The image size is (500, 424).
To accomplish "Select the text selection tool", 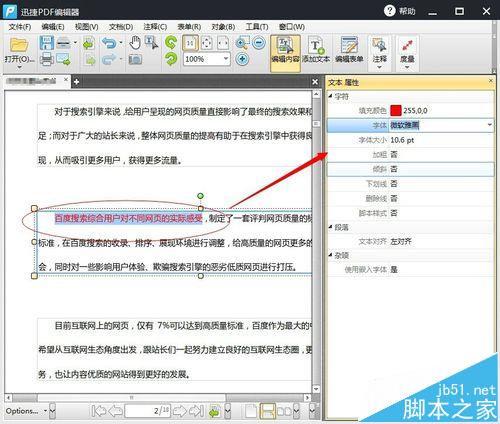I will (x=151, y=43).
